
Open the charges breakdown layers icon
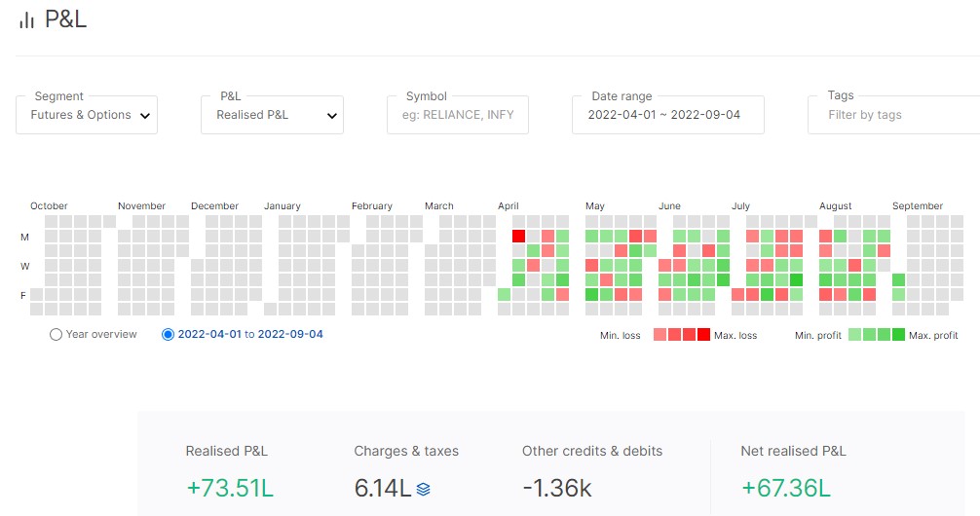423,489
